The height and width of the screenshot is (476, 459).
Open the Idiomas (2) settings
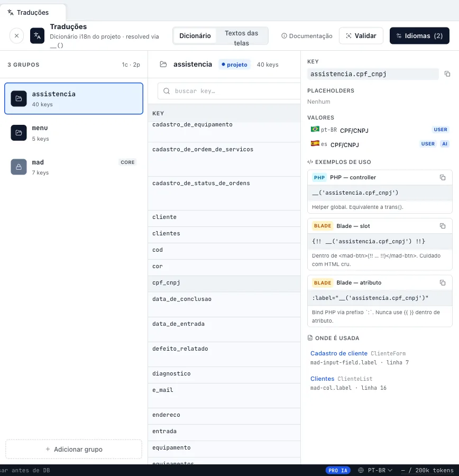coord(419,36)
